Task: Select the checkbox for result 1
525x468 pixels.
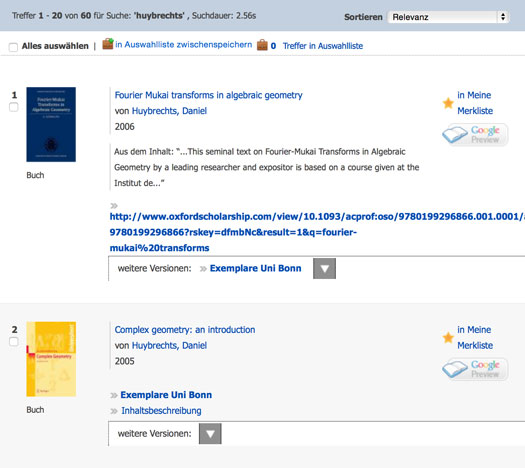Action: pos(14,107)
